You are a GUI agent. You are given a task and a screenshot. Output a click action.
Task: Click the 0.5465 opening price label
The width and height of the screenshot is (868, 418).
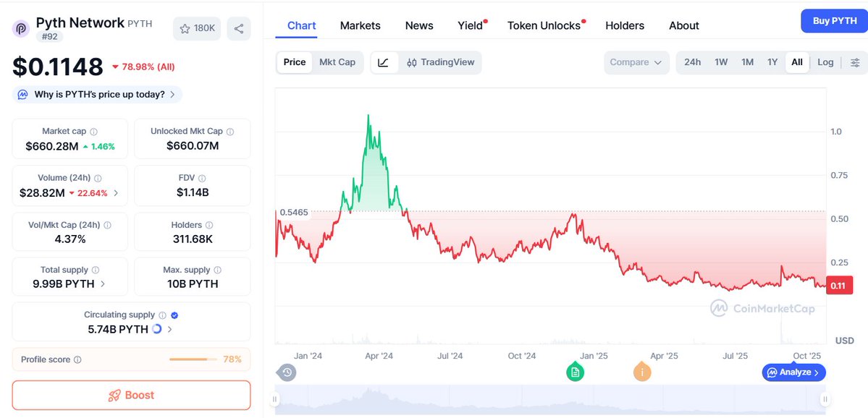(293, 213)
